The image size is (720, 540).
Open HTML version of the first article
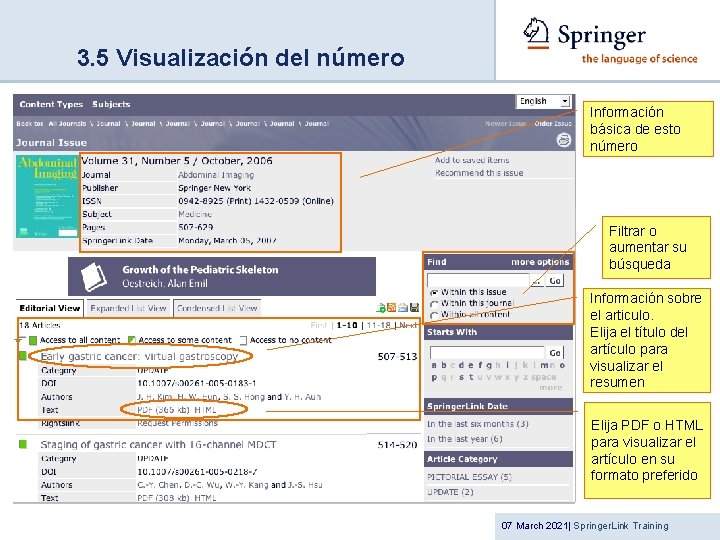pyautogui.click(x=205, y=410)
